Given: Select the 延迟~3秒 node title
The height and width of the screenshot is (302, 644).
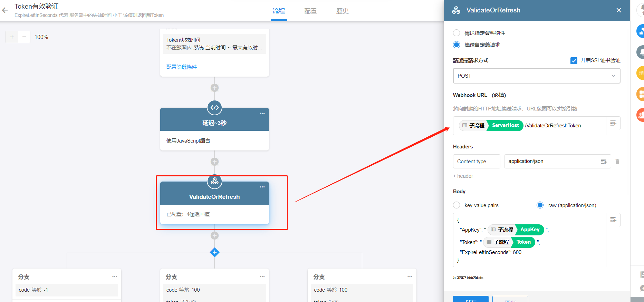Looking at the screenshot, I should coord(214,123).
